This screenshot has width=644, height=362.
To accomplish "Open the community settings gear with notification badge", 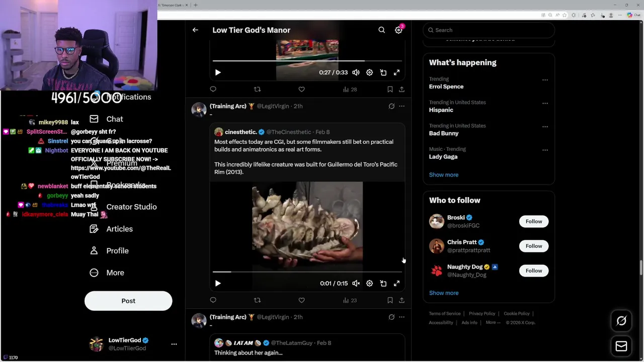I will pos(398,30).
